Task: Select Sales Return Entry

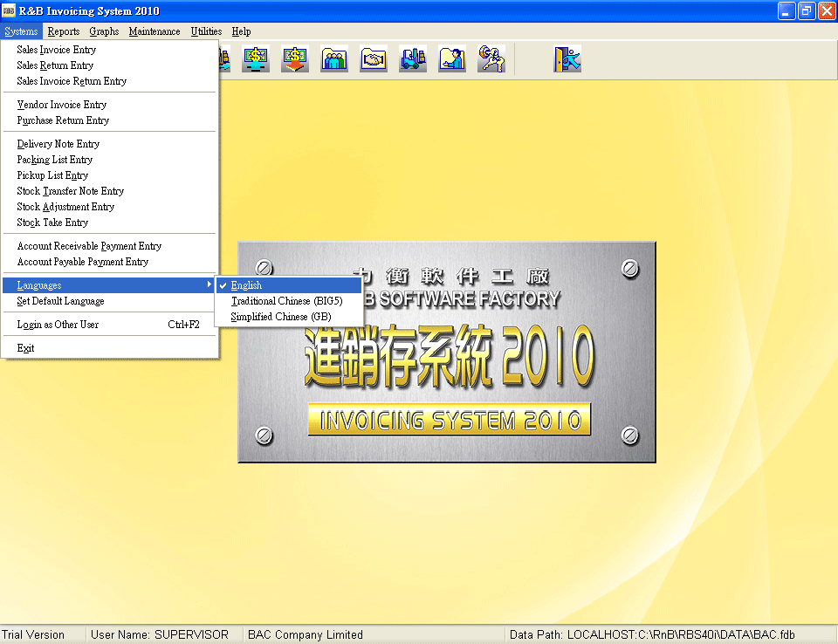Action: pyautogui.click(x=110, y=65)
